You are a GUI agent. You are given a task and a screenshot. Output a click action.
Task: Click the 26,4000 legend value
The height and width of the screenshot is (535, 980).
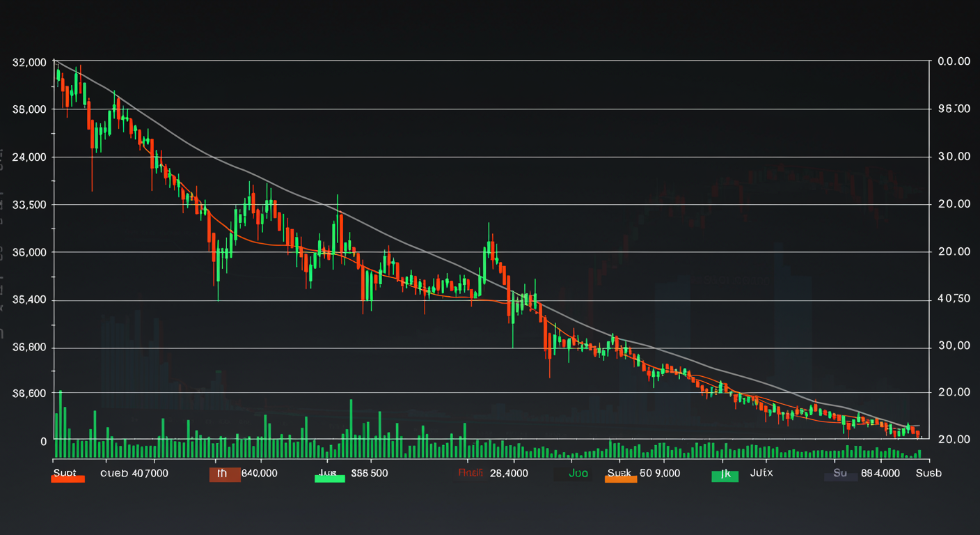509,474
